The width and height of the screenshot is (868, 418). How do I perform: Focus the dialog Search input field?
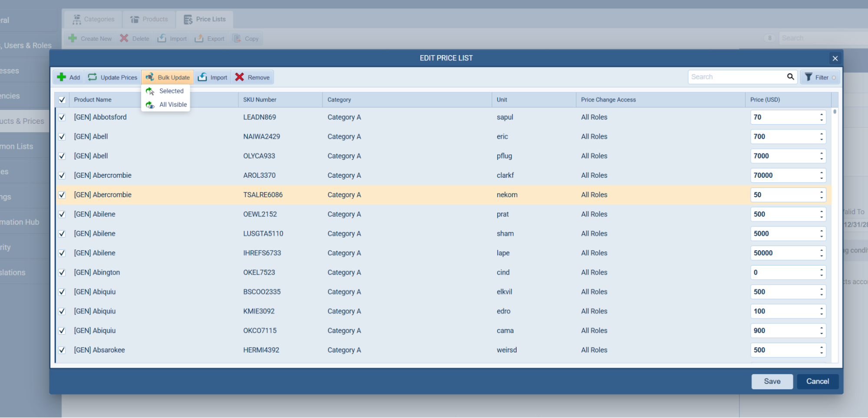736,77
